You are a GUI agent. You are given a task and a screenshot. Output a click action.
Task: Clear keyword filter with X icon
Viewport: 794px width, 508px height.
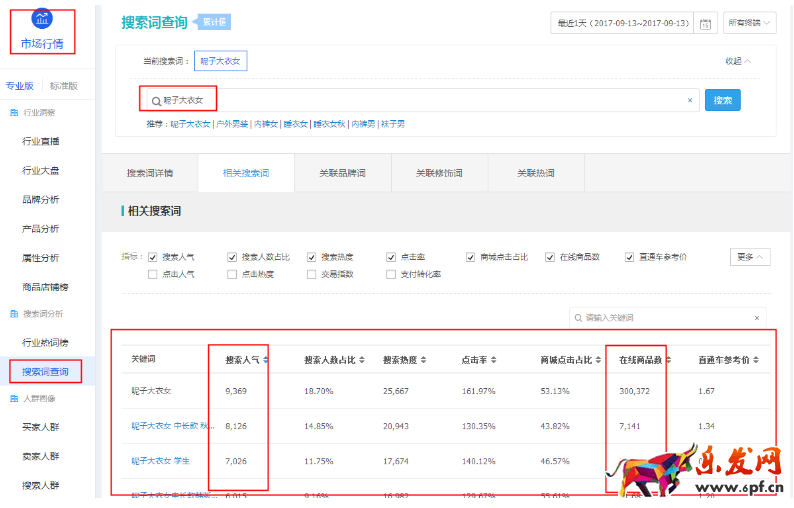[x=756, y=318]
